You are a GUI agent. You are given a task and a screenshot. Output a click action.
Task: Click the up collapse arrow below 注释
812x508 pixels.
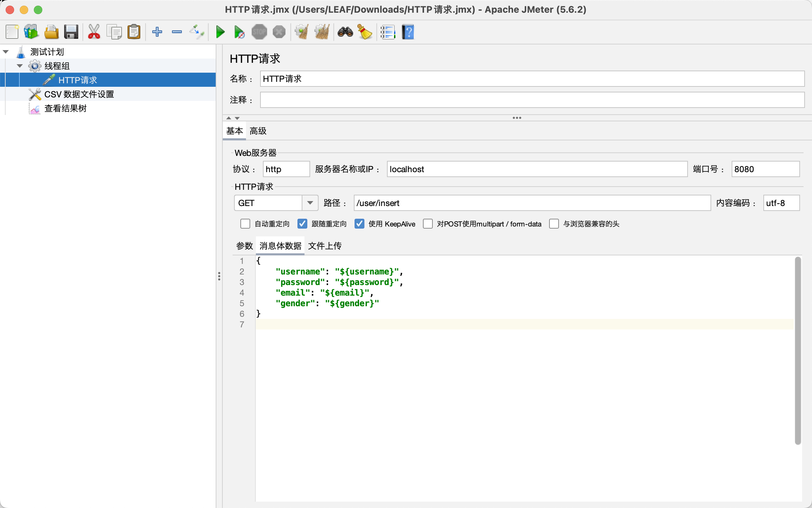229,118
